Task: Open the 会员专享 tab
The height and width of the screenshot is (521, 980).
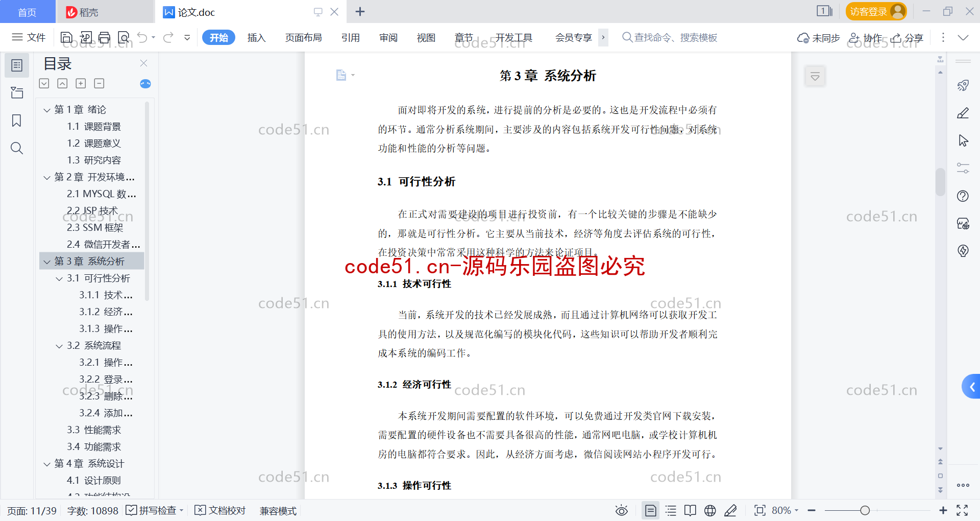Action: (x=573, y=37)
